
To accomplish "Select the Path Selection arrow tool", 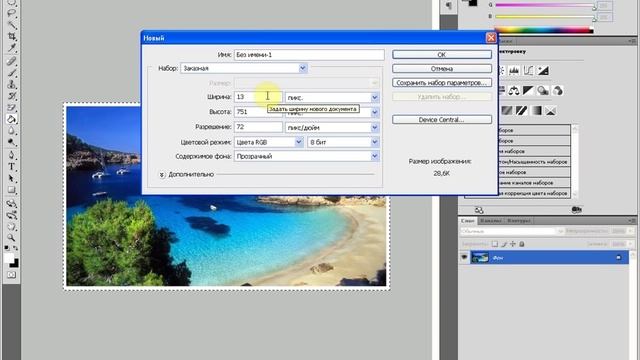I will [11, 179].
